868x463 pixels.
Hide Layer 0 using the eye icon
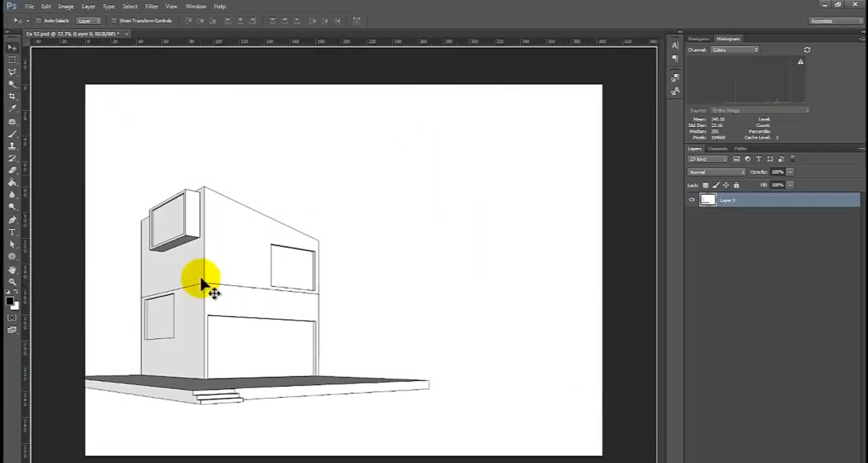click(x=692, y=200)
